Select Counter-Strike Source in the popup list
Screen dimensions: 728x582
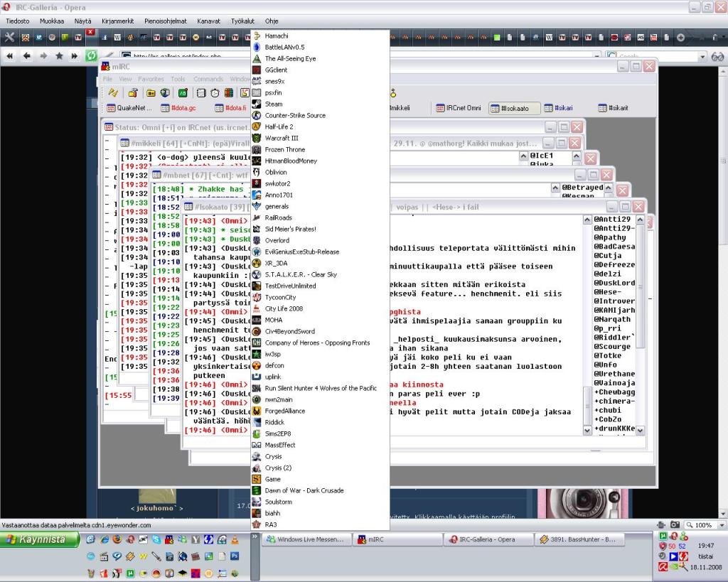tap(294, 115)
